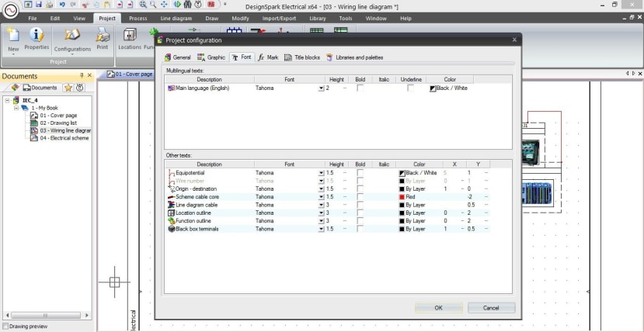
Task: Click the Function outline row icon
Action: (x=171, y=221)
